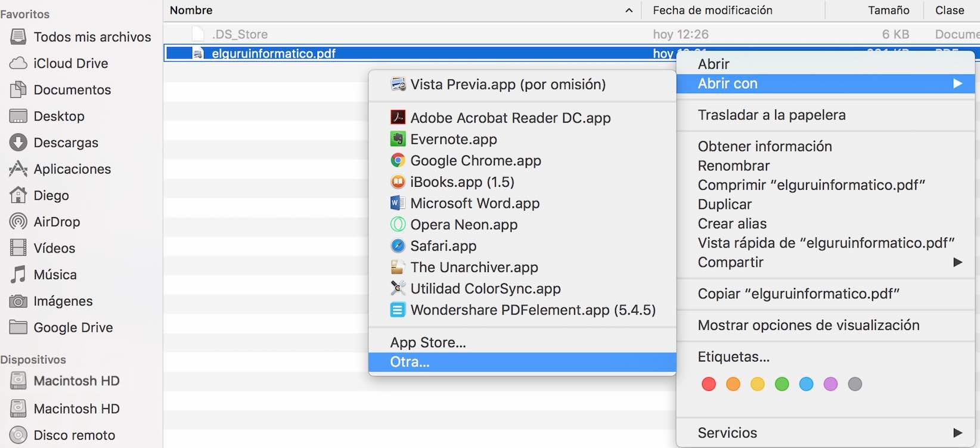The image size is (980, 448).
Task: Click the Microsoft Word app icon
Action: coord(398,203)
